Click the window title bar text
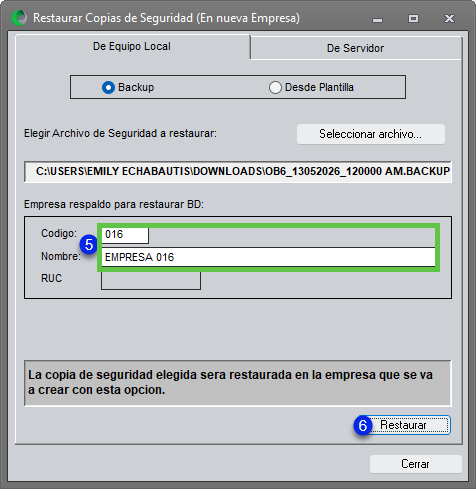This screenshot has width=476, height=489. (x=166, y=18)
